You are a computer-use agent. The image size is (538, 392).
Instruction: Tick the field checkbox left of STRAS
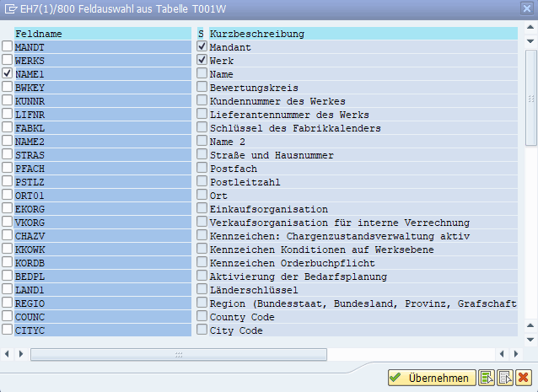[8, 154]
